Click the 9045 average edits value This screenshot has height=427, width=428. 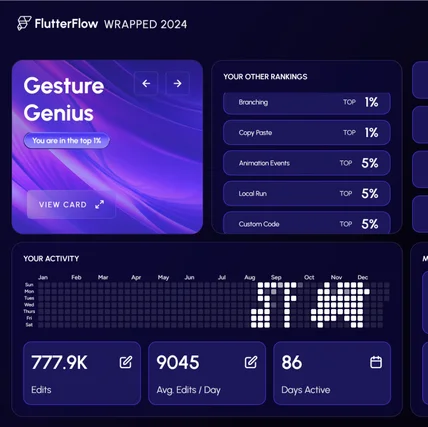(x=178, y=362)
